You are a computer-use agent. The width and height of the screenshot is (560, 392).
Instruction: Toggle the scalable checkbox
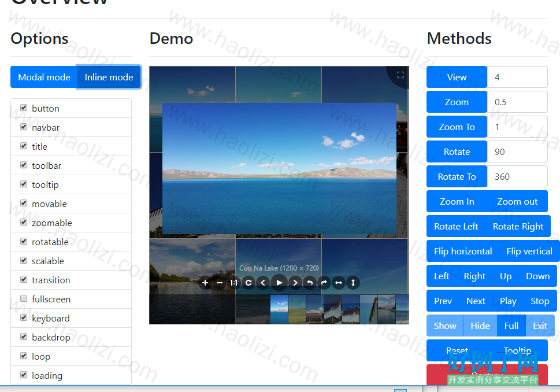[x=24, y=260]
